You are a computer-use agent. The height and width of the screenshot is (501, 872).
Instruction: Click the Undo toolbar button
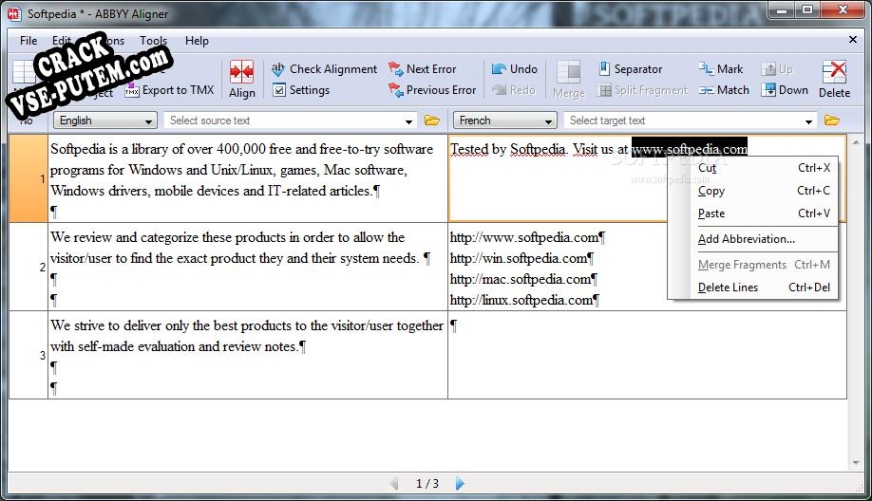coord(514,69)
